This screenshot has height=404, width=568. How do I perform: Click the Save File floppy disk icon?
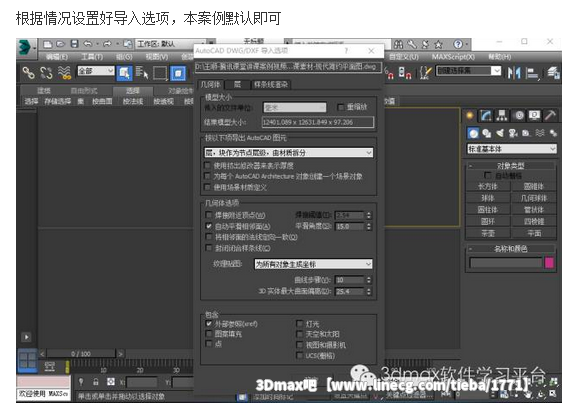[74, 44]
